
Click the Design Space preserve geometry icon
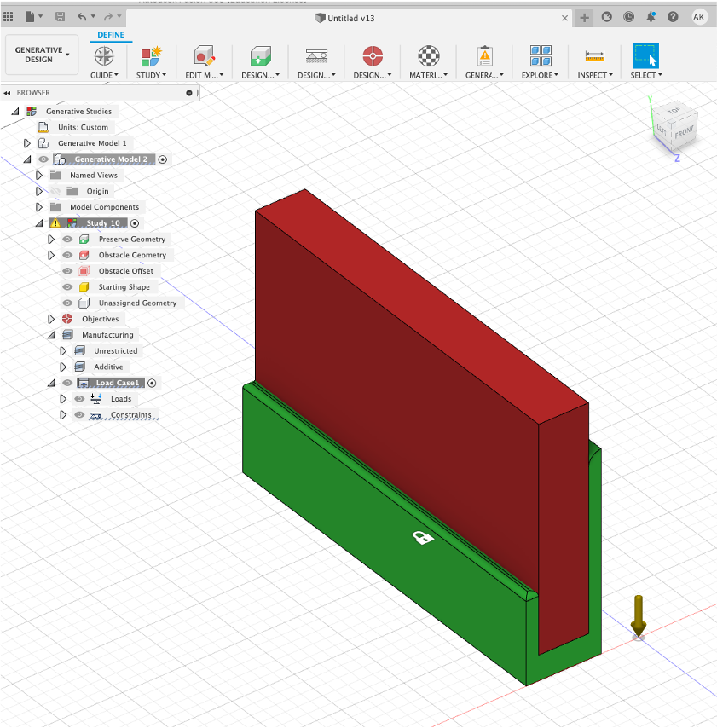260,56
